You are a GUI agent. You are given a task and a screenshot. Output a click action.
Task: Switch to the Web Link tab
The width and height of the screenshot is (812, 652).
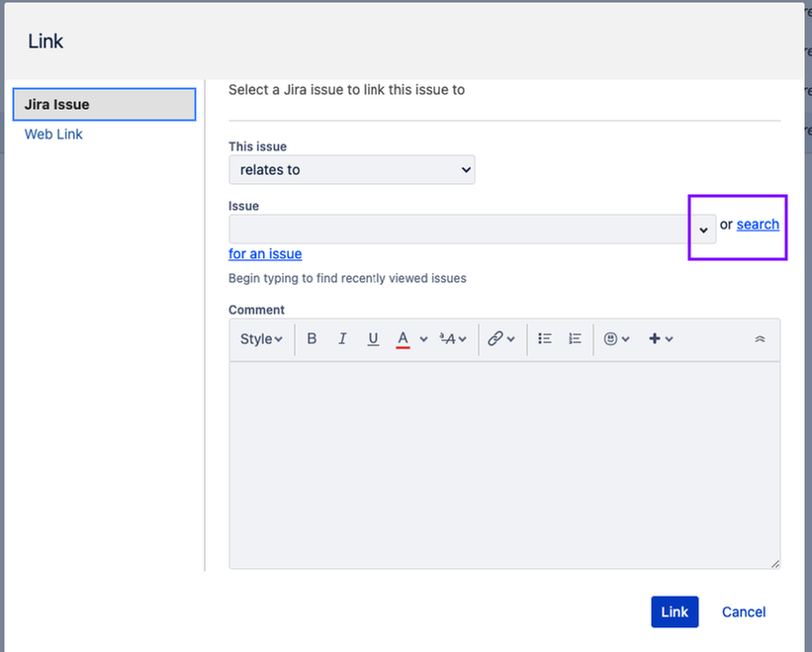(x=53, y=135)
